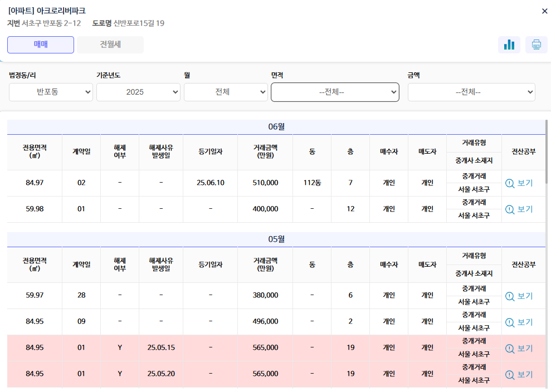Screen dimensions: 551x392
Task: Click contract day 09 cell
Action: point(81,321)
